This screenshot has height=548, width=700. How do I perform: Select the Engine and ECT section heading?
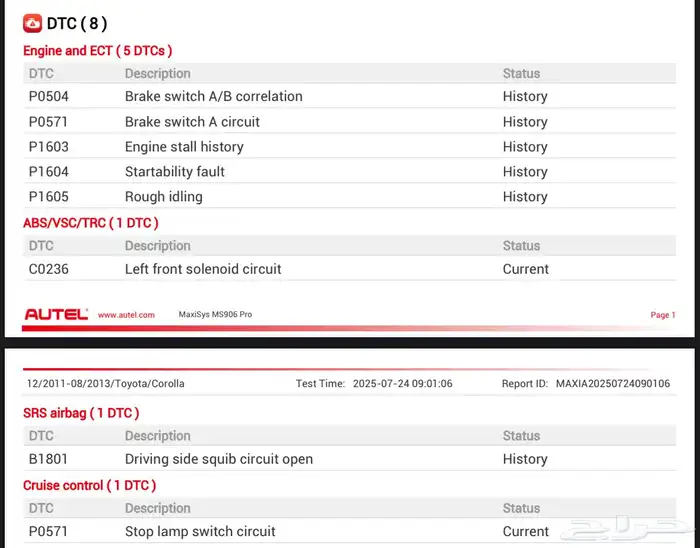pos(98,50)
